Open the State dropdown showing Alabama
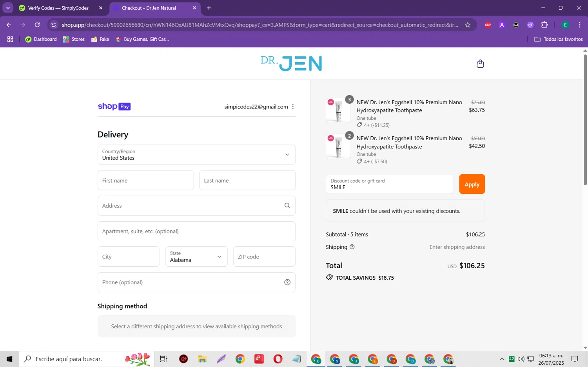588x367 pixels. pyautogui.click(x=196, y=257)
